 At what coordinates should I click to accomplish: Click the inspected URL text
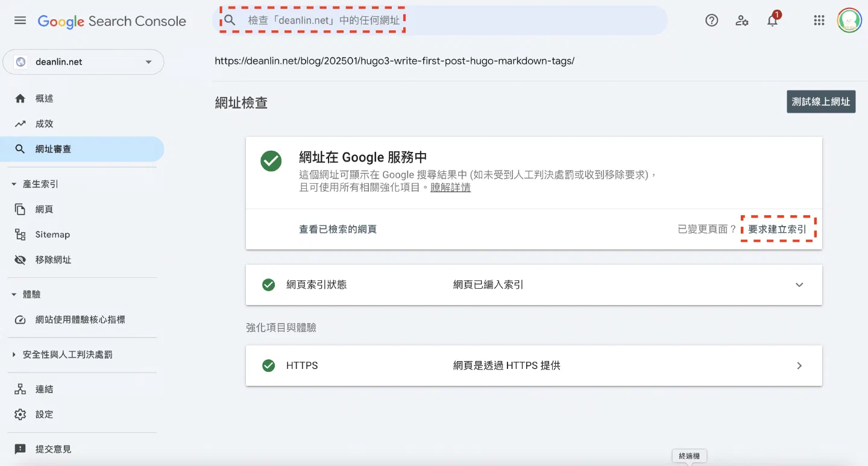click(x=395, y=61)
